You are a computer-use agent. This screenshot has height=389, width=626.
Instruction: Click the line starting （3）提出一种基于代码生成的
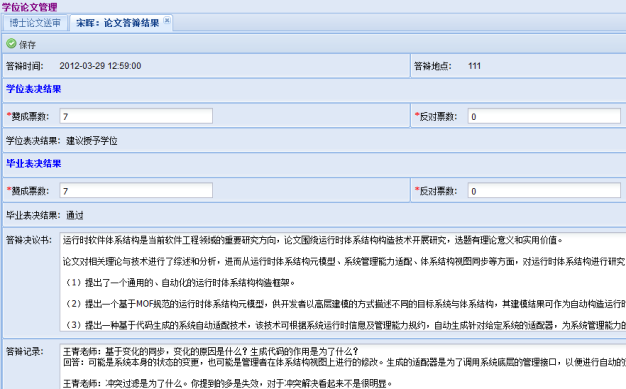coord(344,325)
